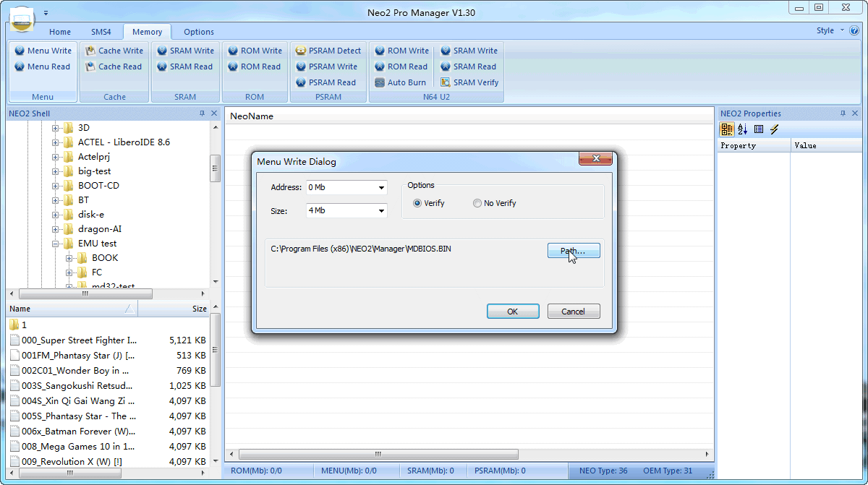Open the Options ribbon tab
Screen dimensions: 868x485
pos(198,32)
